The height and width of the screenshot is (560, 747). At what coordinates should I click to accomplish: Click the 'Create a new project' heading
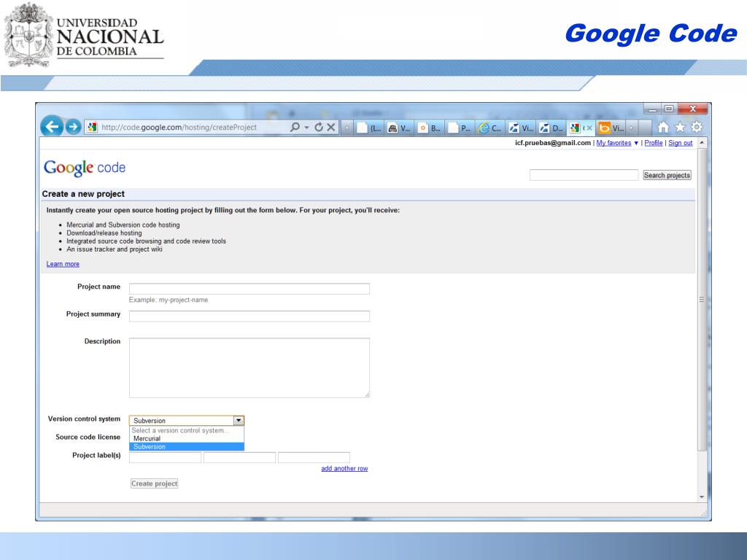(x=83, y=194)
